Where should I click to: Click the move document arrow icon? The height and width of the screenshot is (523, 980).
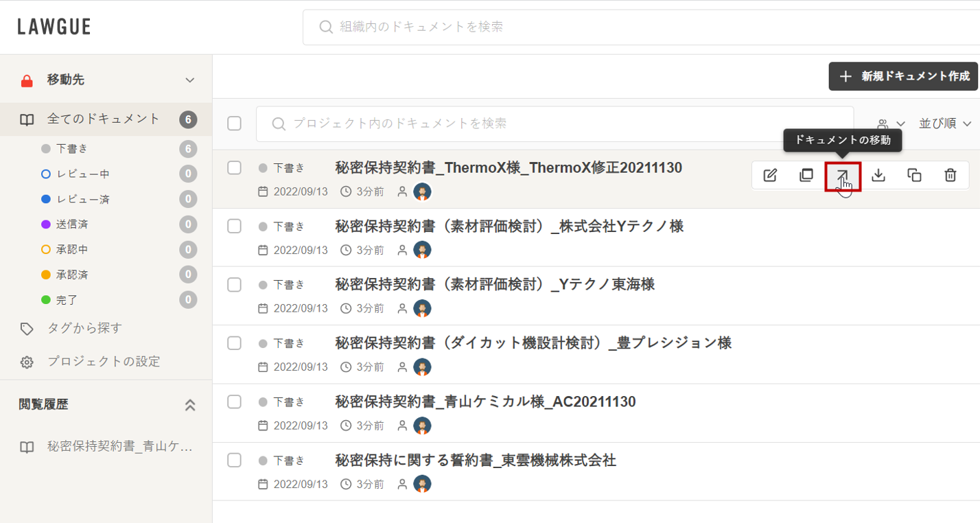[x=842, y=175]
